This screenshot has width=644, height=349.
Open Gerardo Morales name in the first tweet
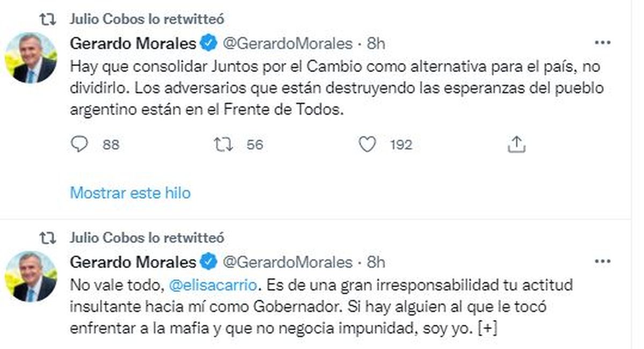click(x=133, y=43)
